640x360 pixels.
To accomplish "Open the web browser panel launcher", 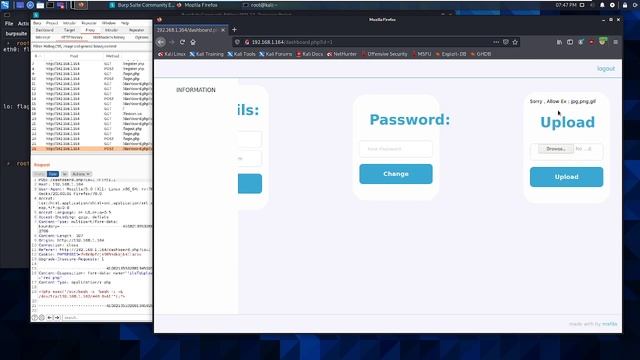I will [x=30, y=5].
